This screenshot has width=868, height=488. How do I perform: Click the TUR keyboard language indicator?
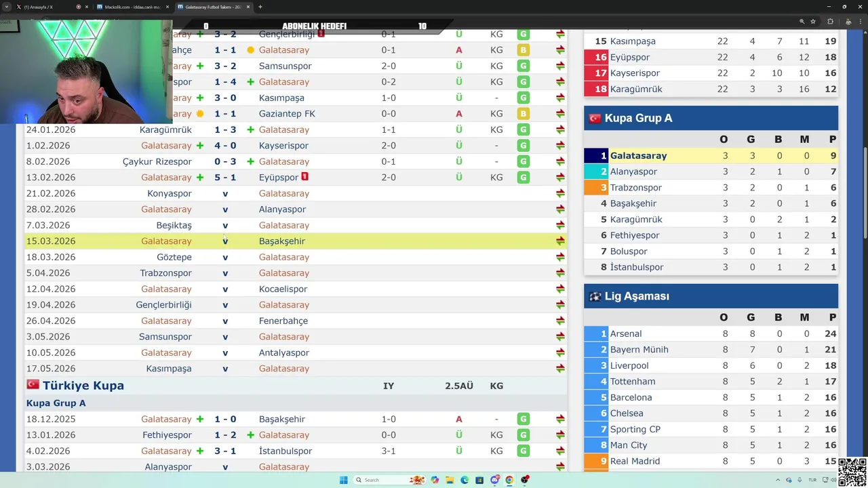coord(812,480)
